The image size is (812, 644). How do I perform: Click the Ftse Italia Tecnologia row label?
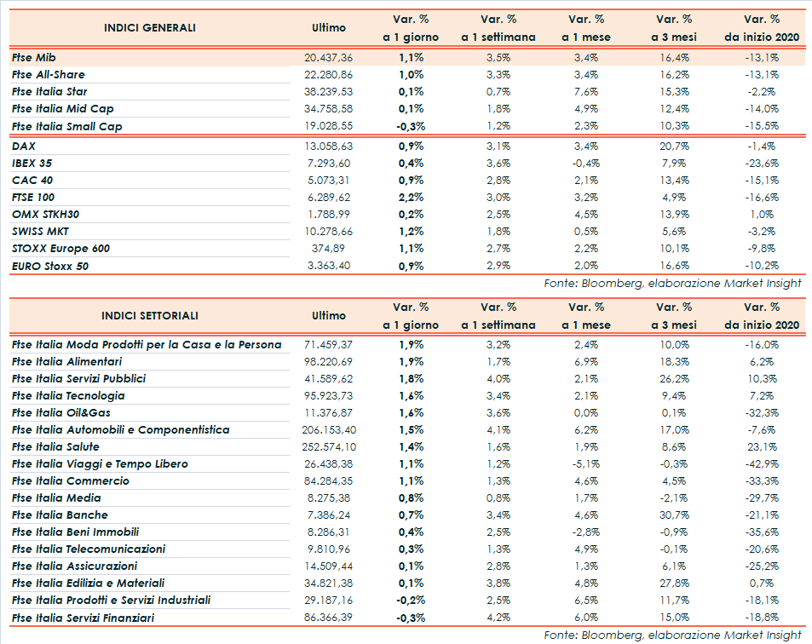pyautogui.click(x=69, y=396)
